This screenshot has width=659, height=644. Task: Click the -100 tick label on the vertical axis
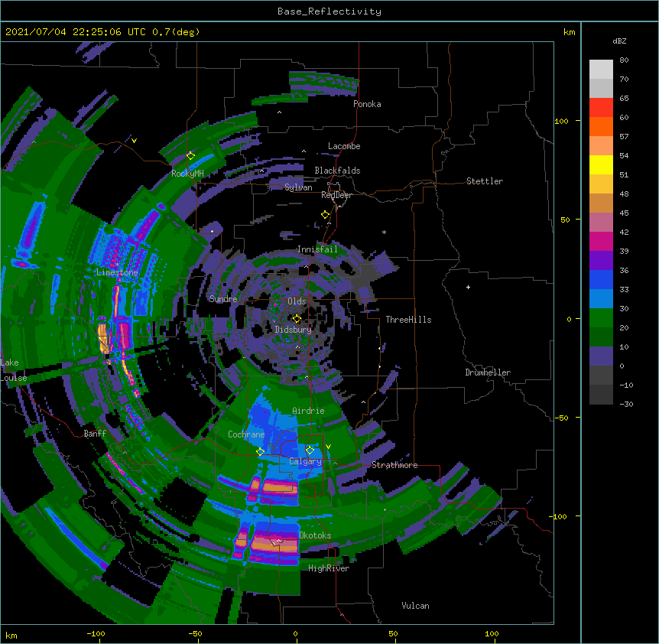[558, 516]
